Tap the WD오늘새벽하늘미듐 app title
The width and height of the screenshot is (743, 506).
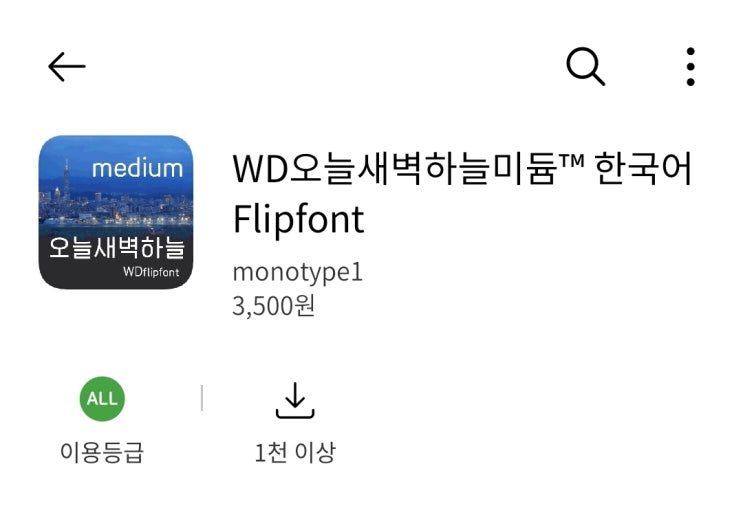[x=393, y=169]
